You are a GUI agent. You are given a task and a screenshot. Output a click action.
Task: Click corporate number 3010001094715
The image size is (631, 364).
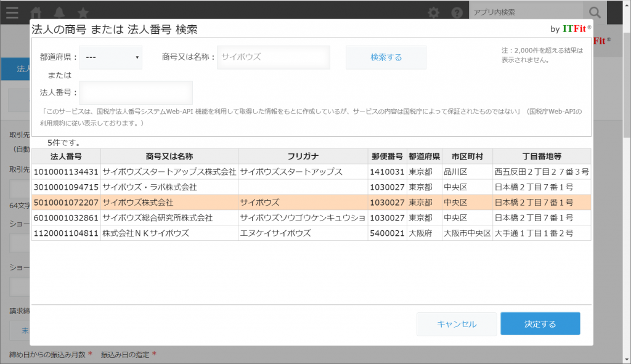(x=66, y=187)
